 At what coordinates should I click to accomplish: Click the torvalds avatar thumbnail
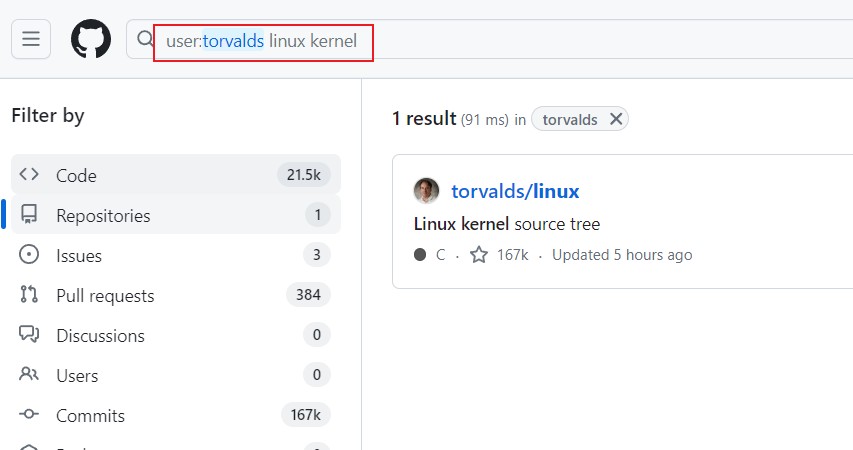tap(426, 191)
